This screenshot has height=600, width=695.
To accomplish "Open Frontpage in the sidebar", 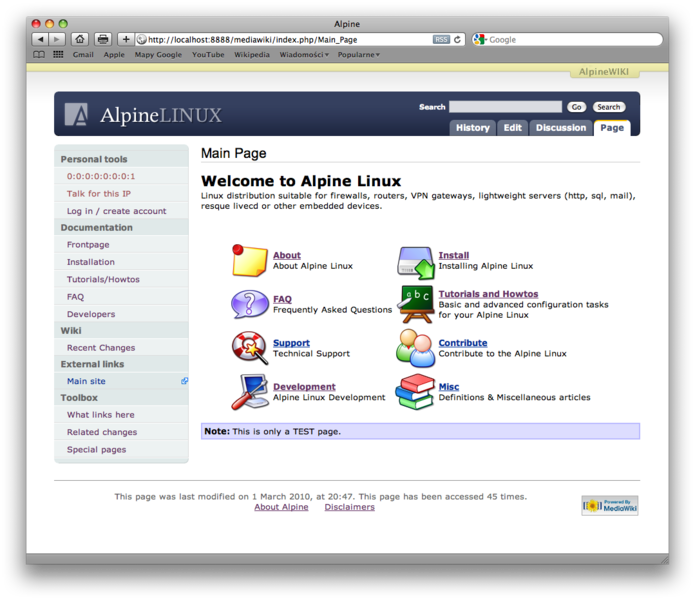I will point(88,245).
